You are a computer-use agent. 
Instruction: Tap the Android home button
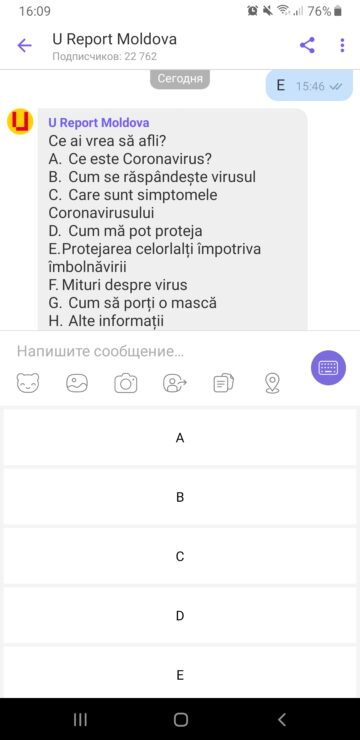(x=181, y=719)
